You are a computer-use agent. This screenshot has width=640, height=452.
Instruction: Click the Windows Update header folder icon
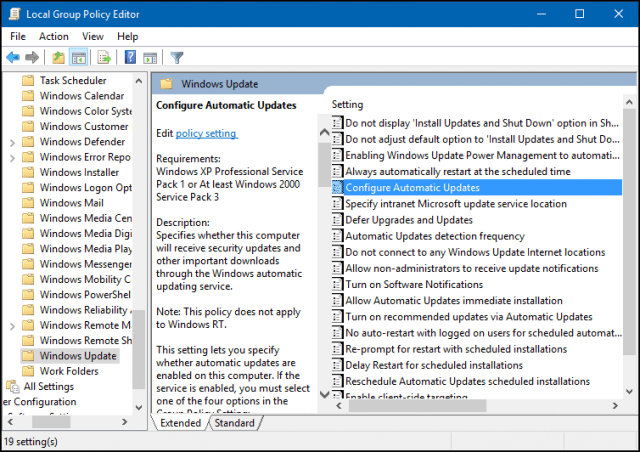pyautogui.click(x=166, y=84)
